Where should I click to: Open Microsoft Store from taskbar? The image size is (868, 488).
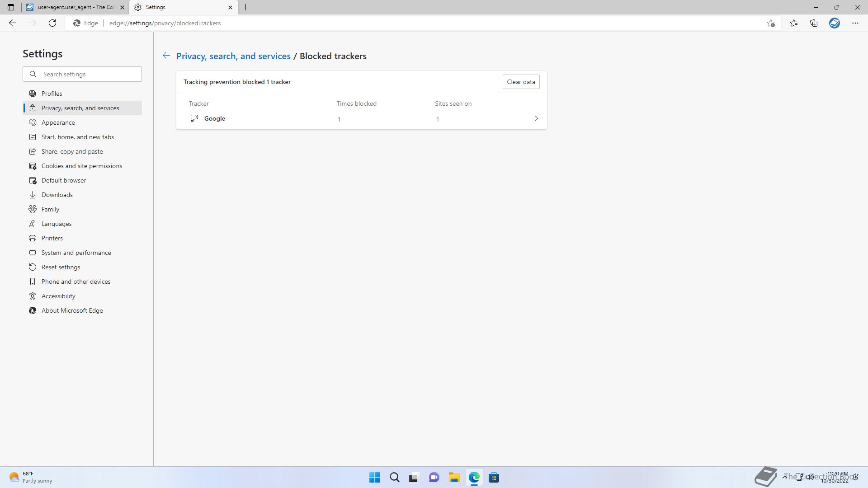click(494, 477)
